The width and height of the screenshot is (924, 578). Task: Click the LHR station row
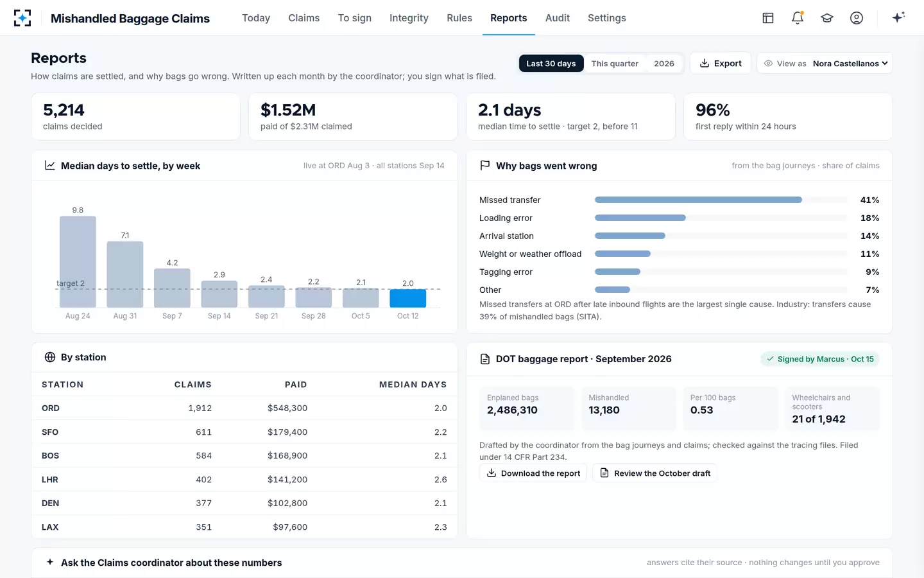(244, 480)
